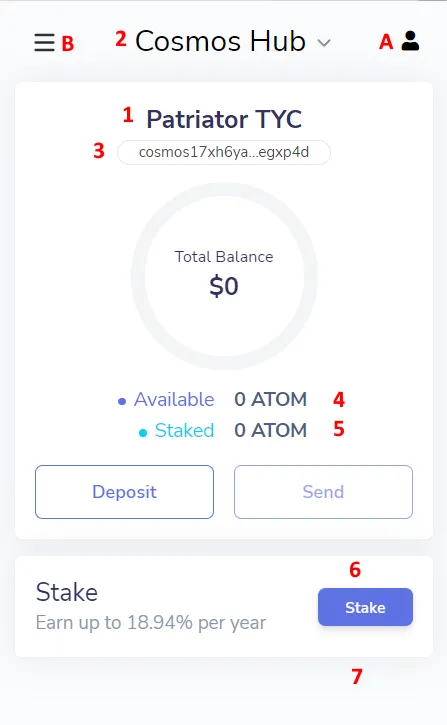Select the Staked balance label
Screen dimensions: 447x725
(x=184, y=430)
